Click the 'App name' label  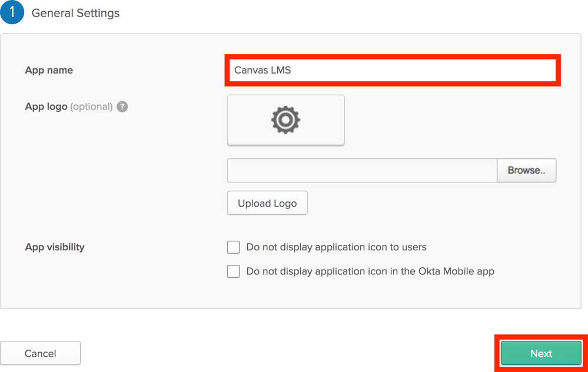click(49, 70)
